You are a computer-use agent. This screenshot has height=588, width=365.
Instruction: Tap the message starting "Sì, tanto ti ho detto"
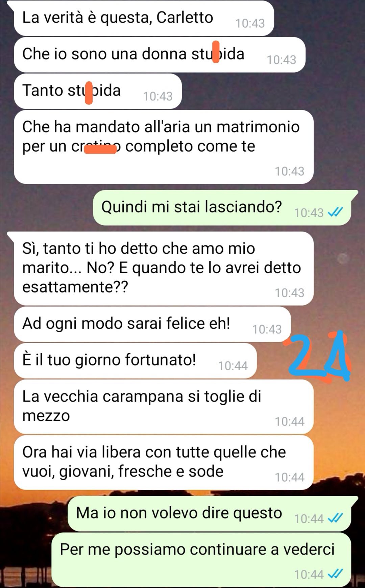coord(164,269)
